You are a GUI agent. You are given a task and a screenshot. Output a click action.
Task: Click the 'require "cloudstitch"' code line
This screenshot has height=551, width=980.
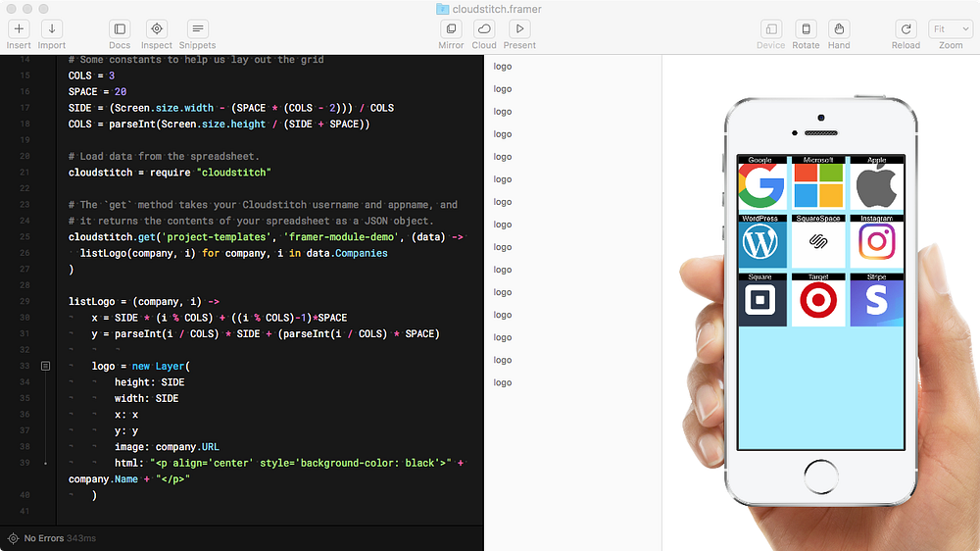170,172
